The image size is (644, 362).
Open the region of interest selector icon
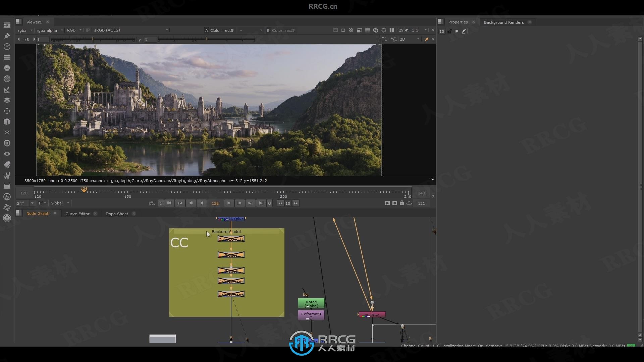pyautogui.click(x=383, y=39)
